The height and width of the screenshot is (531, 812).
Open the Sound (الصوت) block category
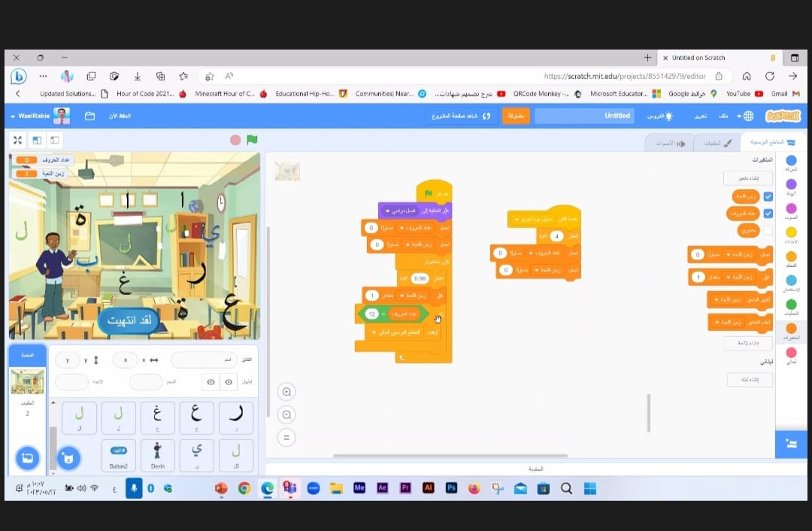point(791,211)
